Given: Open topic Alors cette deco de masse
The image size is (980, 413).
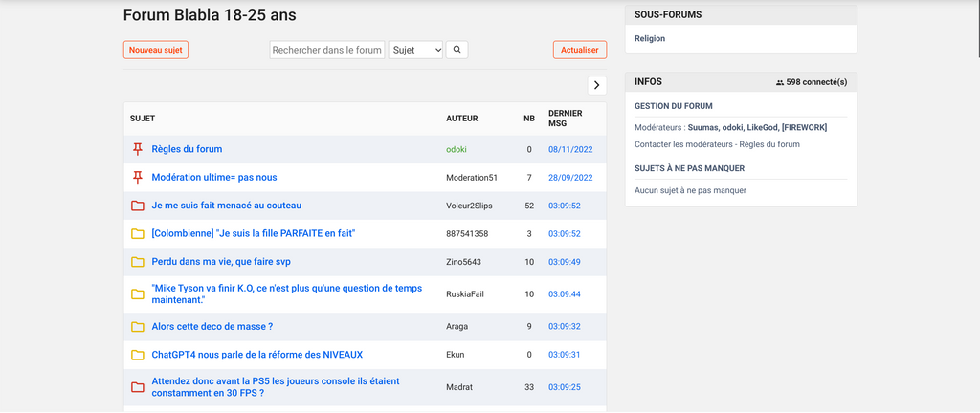Looking at the screenshot, I should [x=212, y=327].
